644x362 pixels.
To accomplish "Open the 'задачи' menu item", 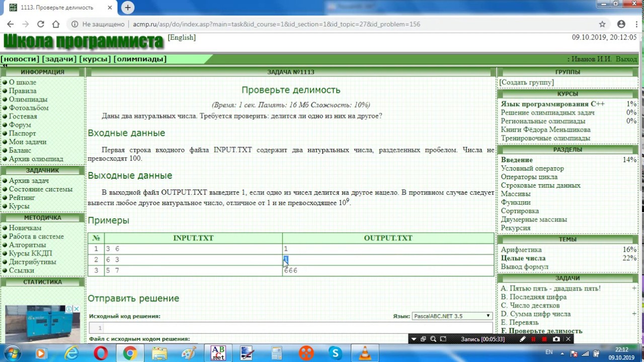I will pos(59,59).
